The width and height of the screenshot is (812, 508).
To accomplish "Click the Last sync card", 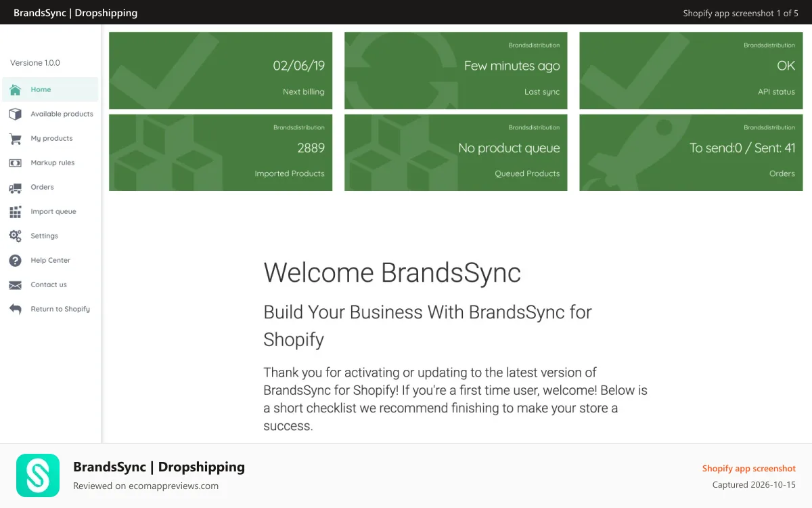I will [x=455, y=70].
